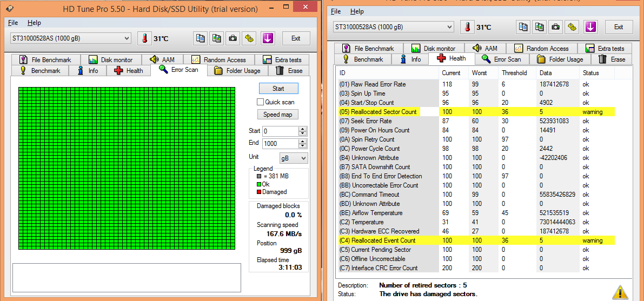644x301 pixels.
Task: Click thermometer temperature icon in left window
Action: coord(144,38)
